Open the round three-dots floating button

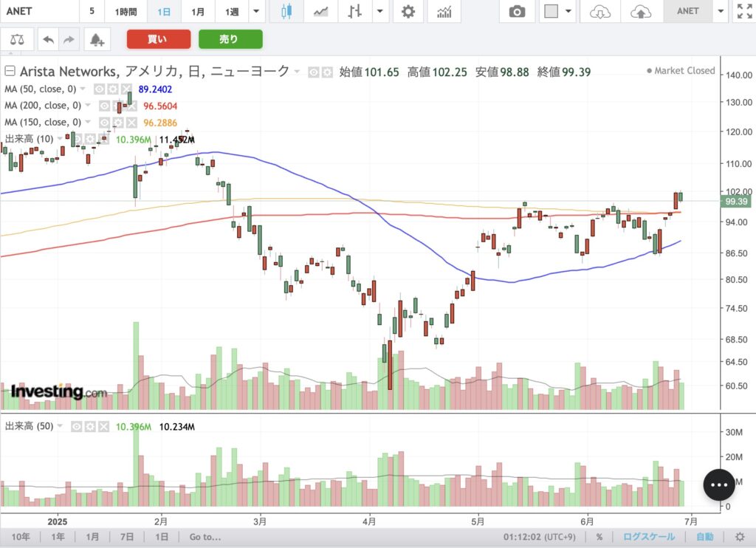[x=719, y=484]
